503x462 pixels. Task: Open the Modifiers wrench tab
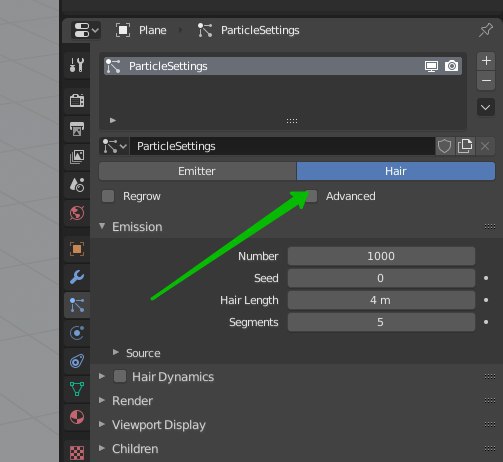tap(77, 277)
